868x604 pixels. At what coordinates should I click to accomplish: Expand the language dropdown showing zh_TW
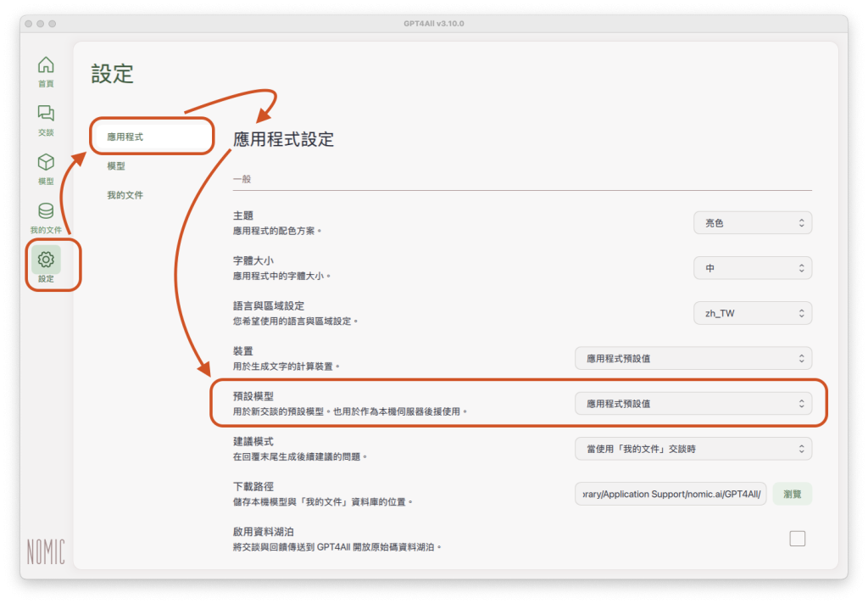click(752, 313)
